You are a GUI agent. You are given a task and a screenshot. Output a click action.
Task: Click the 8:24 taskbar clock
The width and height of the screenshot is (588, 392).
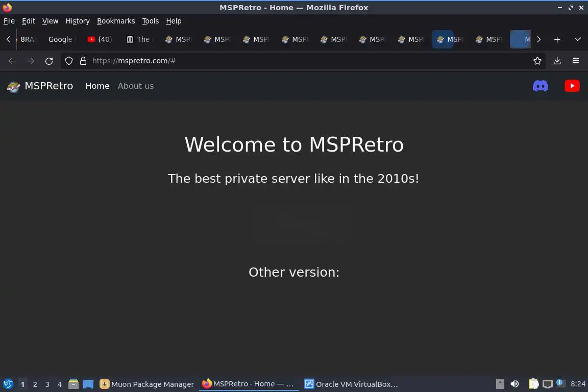click(578, 384)
